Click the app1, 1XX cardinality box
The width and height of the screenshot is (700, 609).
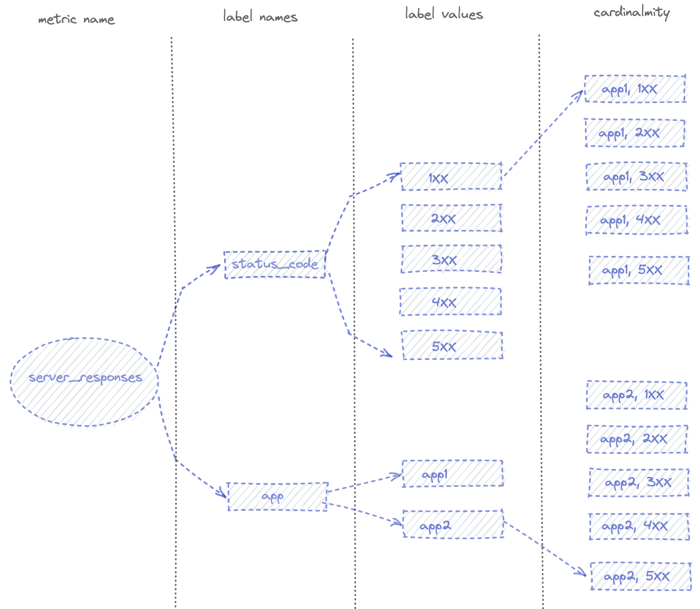tap(635, 89)
